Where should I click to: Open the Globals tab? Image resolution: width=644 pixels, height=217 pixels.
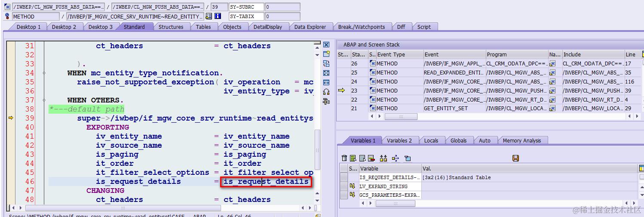coord(458,140)
